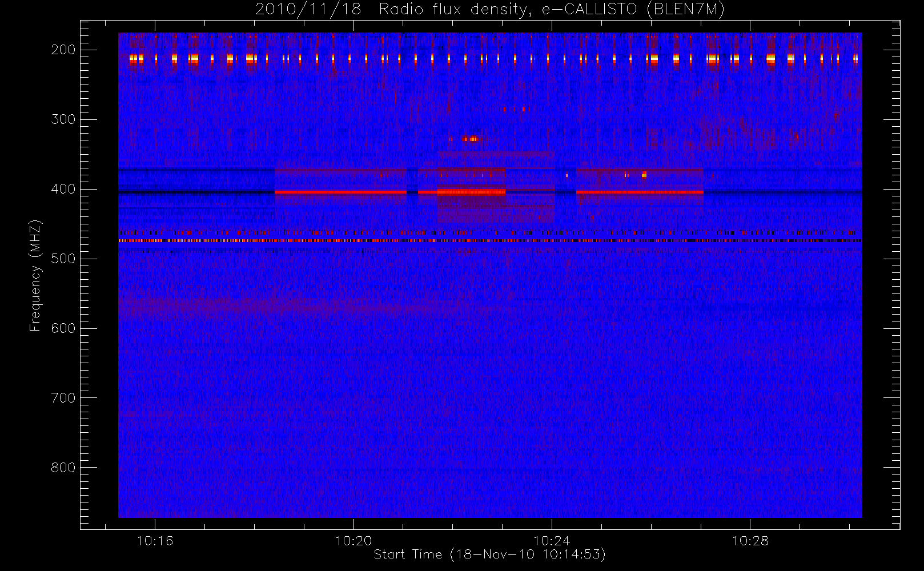The image size is (924, 571).
Task: Select the 200 frequency tick label
Action: pos(63,50)
